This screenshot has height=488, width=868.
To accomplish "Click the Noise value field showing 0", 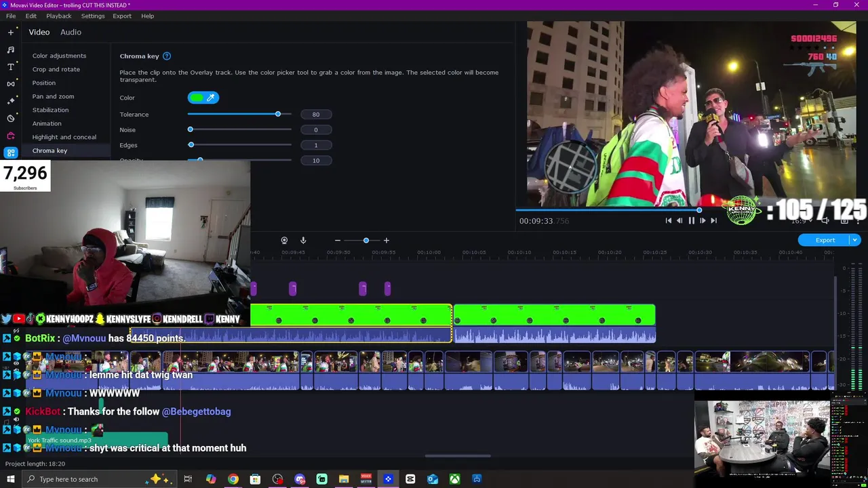I will pyautogui.click(x=315, y=129).
